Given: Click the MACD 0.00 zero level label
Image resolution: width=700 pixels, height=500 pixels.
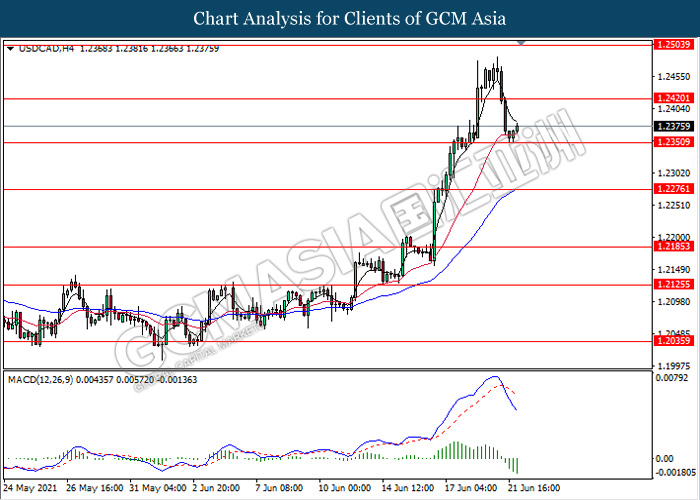Looking at the screenshot, I should tap(665, 458).
